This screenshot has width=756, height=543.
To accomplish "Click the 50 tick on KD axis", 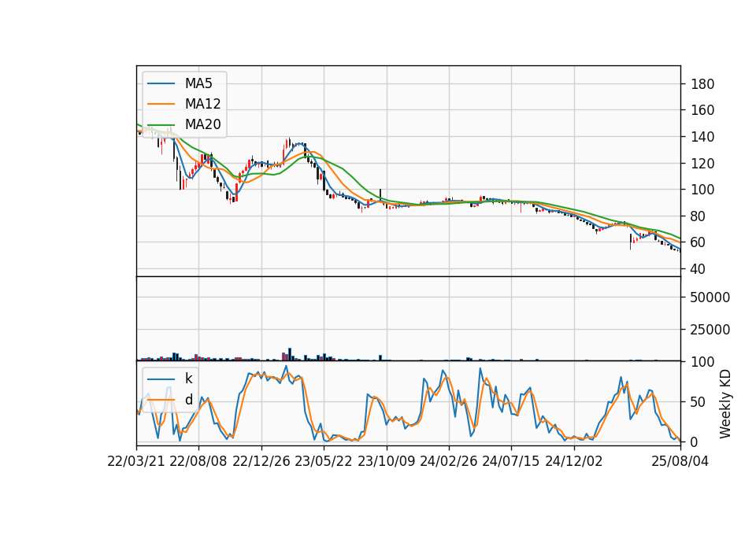I will 699,402.
